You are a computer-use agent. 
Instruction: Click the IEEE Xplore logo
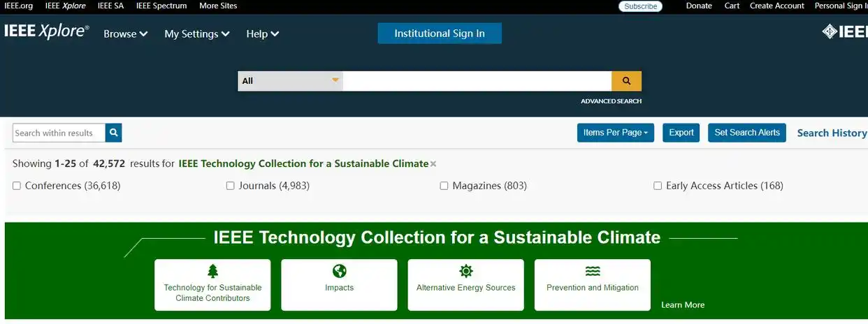tap(47, 31)
